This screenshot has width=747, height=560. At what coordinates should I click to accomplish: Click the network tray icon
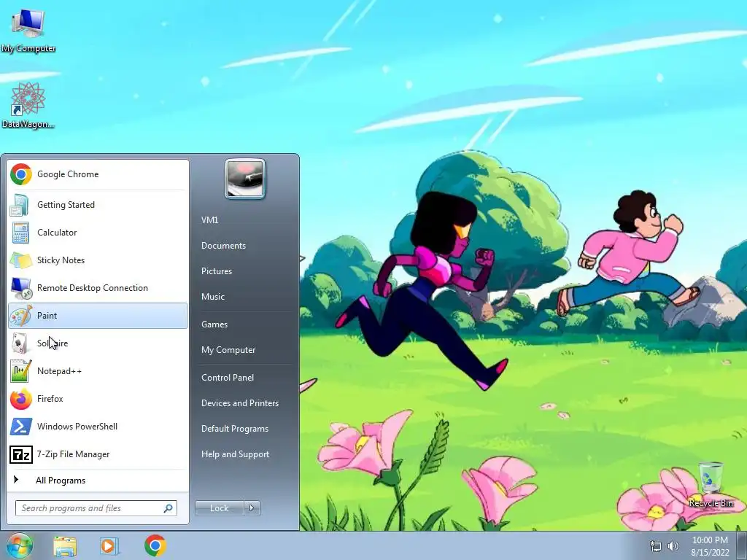[x=656, y=546]
